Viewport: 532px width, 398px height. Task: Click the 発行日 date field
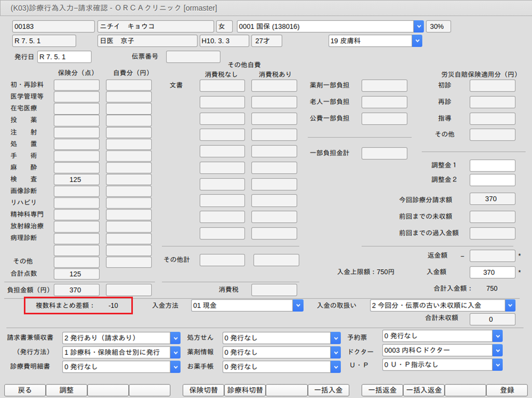click(x=64, y=57)
